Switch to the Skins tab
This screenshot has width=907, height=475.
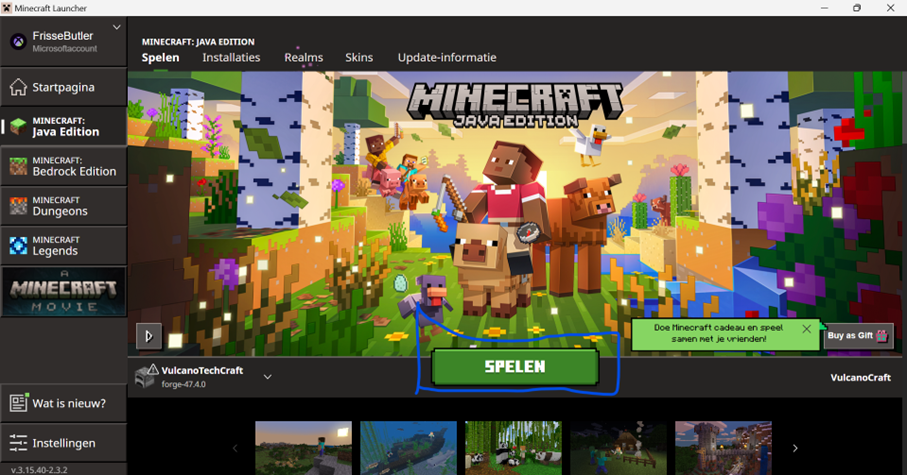359,57
